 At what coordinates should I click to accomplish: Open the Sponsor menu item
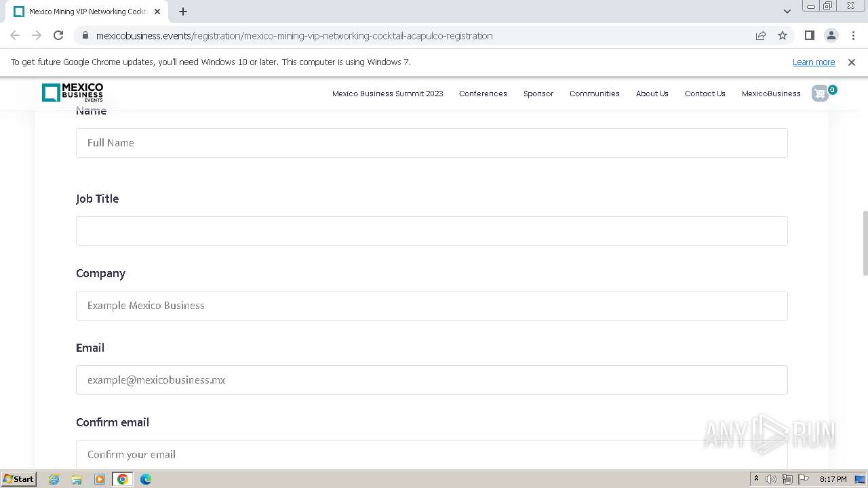click(538, 94)
